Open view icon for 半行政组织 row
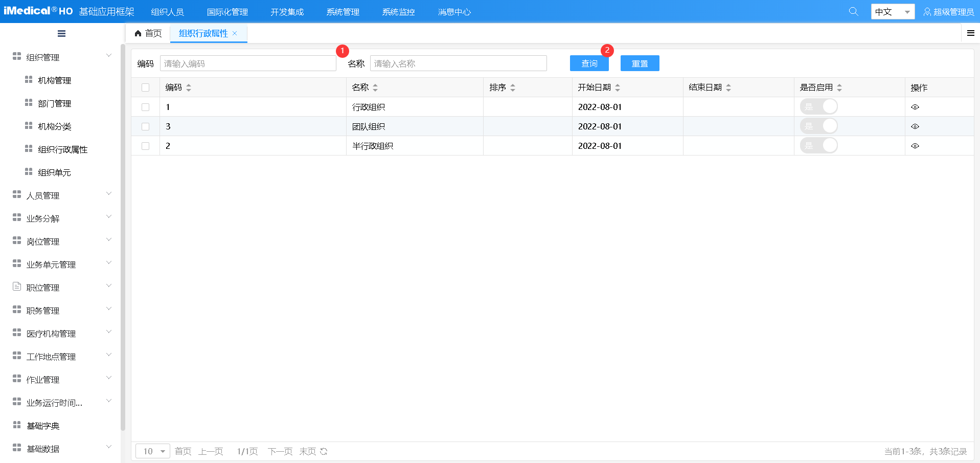 point(915,146)
